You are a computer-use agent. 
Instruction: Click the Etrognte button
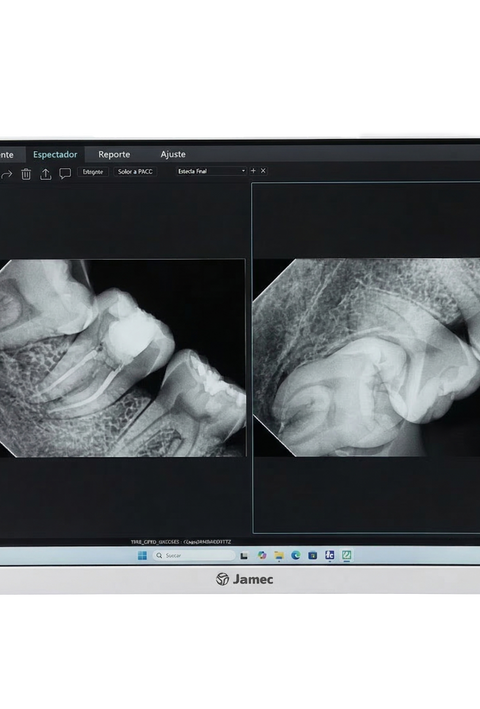pyautogui.click(x=93, y=172)
